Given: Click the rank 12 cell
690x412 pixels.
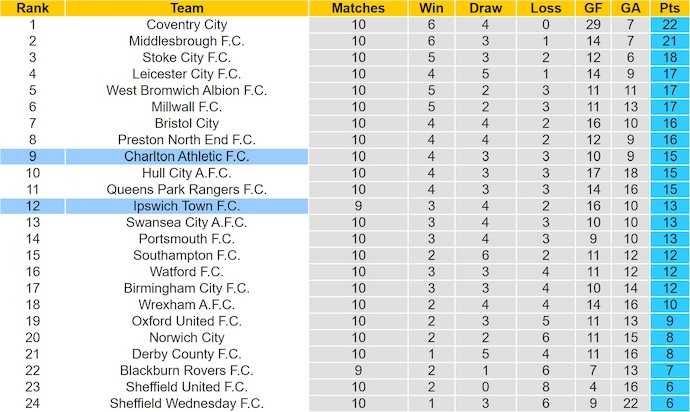Looking at the screenshot, I should tap(33, 205).
